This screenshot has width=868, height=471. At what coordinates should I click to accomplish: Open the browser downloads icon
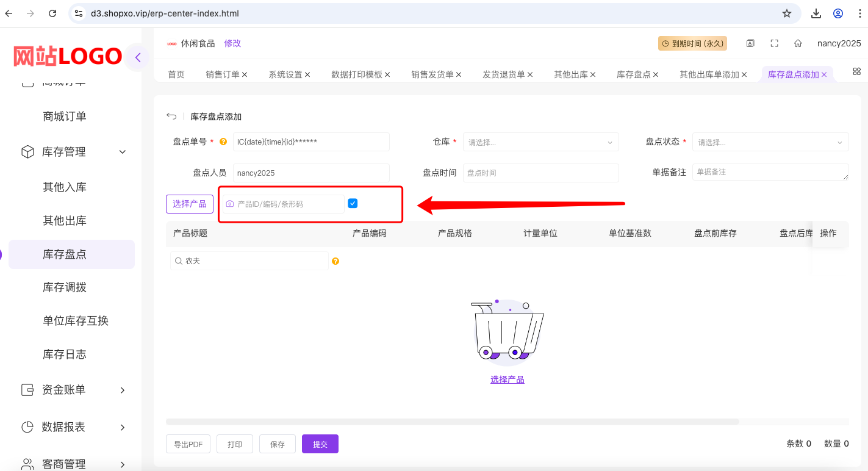click(816, 13)
